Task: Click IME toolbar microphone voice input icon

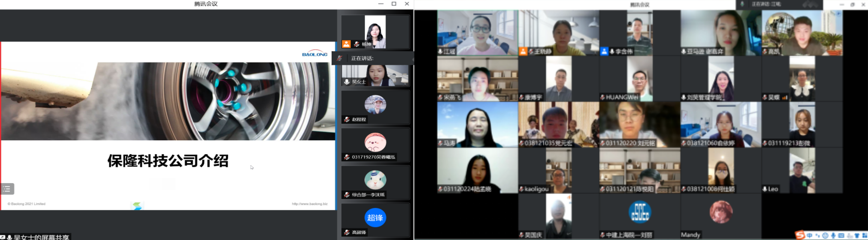Action: click(x=833, y=235)
